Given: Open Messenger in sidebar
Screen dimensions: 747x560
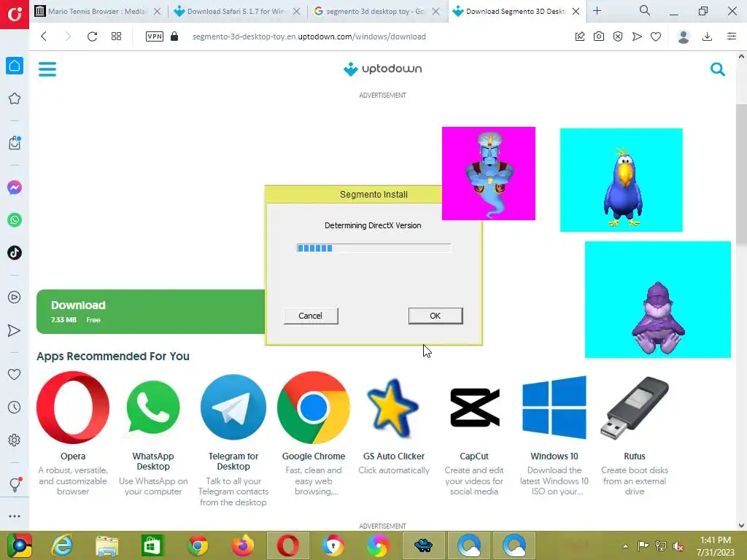Looking at the screenshot, I should tap(15, 187).
